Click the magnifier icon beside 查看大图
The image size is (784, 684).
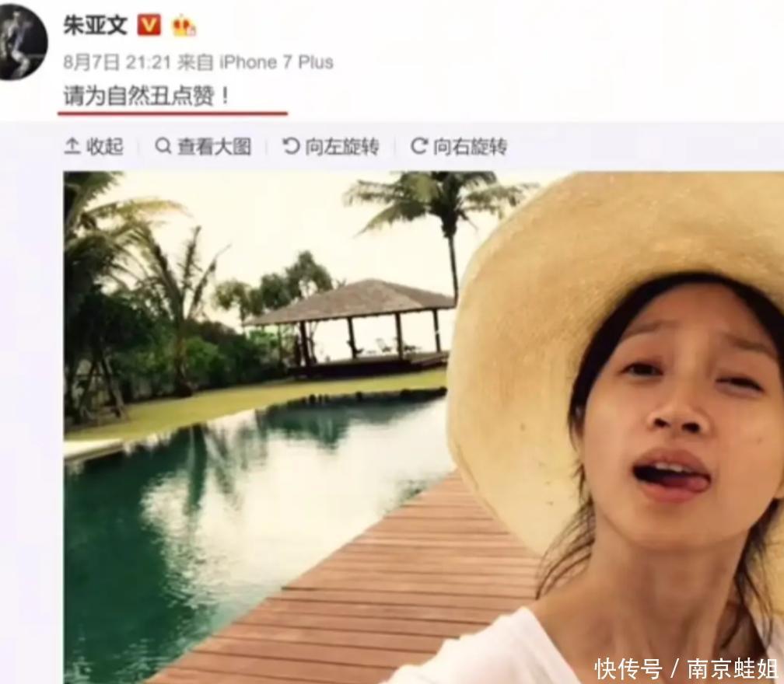click(163, 146)
